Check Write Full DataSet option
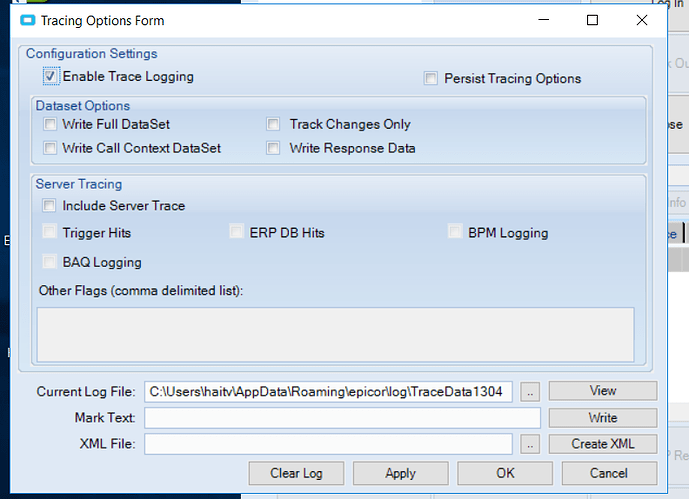 (x=50, y=124)
